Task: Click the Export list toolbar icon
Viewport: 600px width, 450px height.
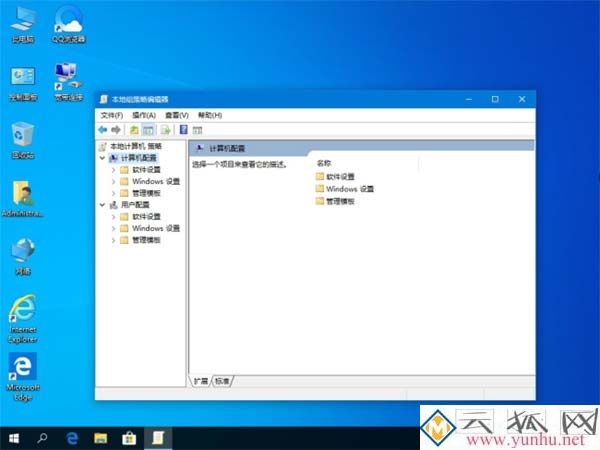Action: point(166,130)
